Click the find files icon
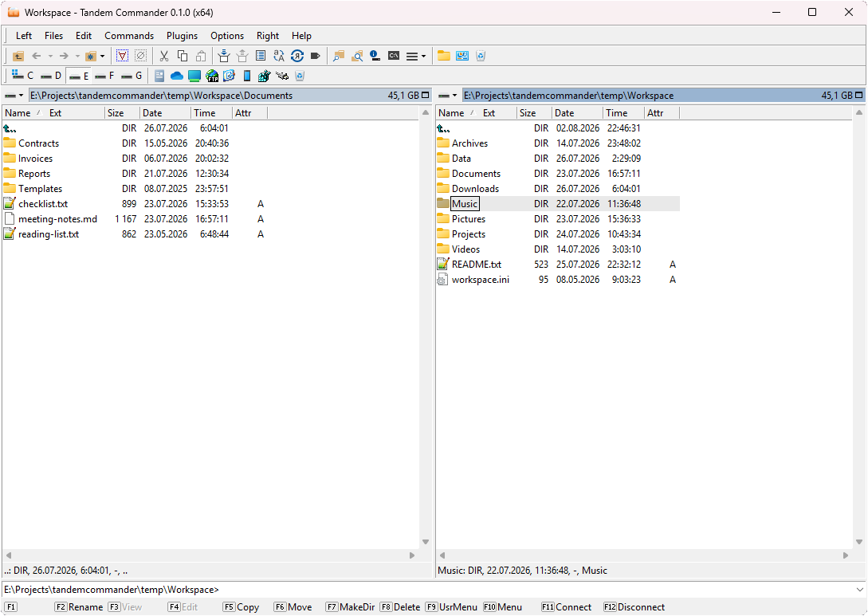The image size is (868, 616). [339, 56]
